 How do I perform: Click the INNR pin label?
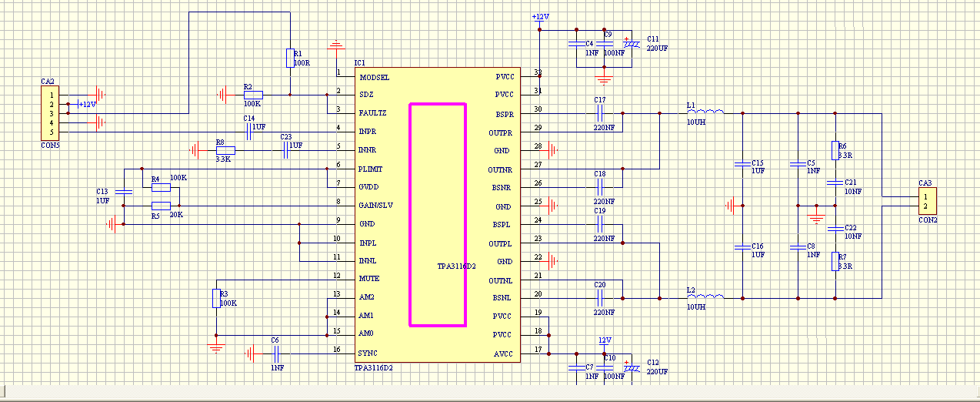[x=368, y=150]
